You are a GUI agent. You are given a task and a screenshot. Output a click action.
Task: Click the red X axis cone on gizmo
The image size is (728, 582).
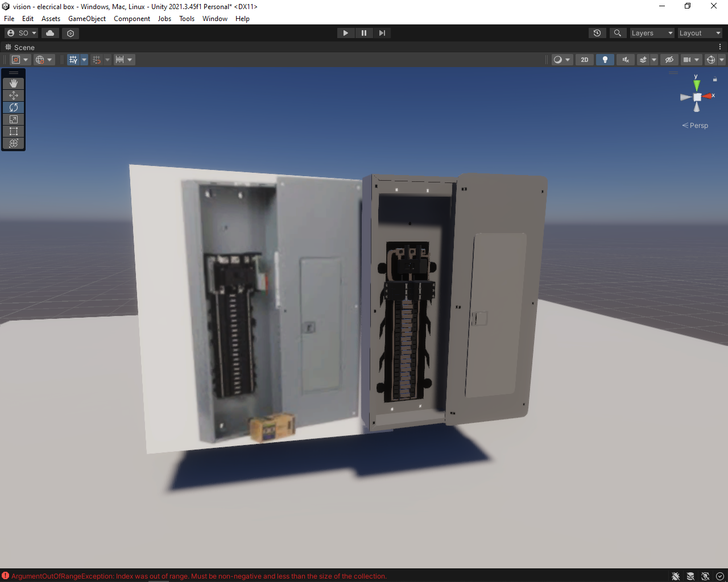707,97
